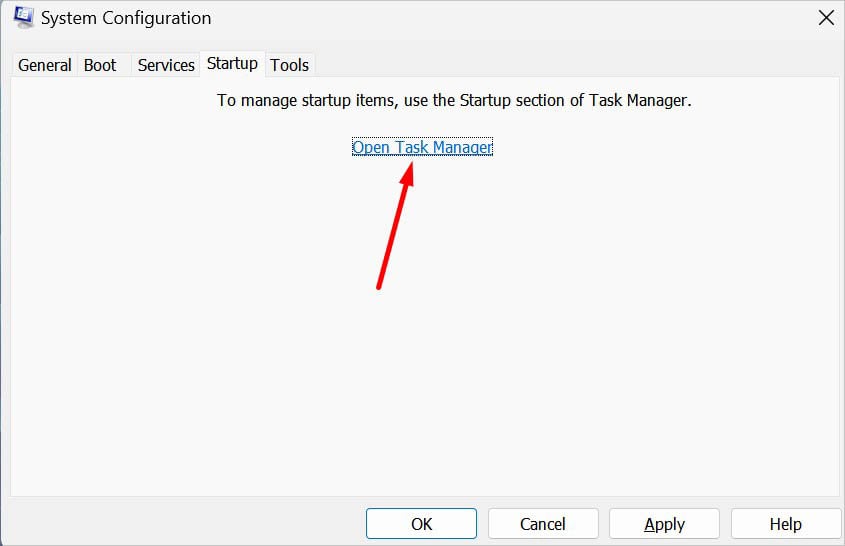Click the startup items instruction text
845x546 pixels.
pyautogui.click(x=454, y=101)
